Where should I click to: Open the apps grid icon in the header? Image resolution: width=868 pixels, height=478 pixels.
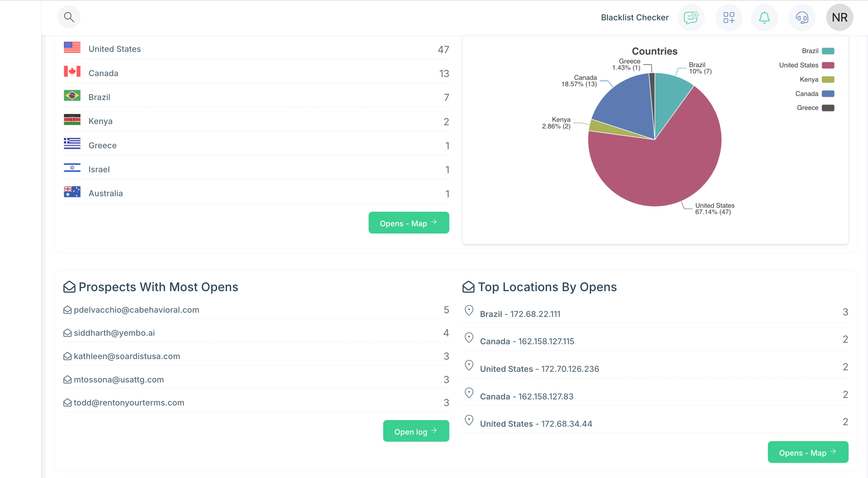click(729, 18)
